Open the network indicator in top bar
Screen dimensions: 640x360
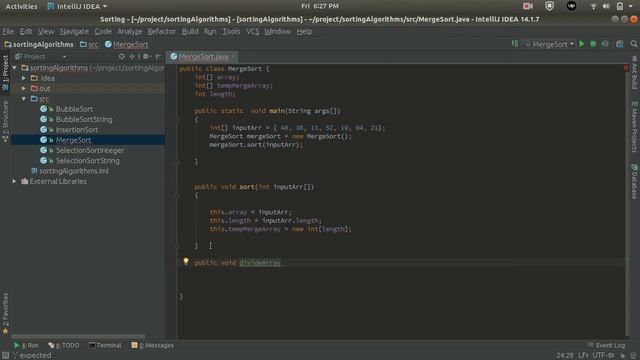pos(593,6)
